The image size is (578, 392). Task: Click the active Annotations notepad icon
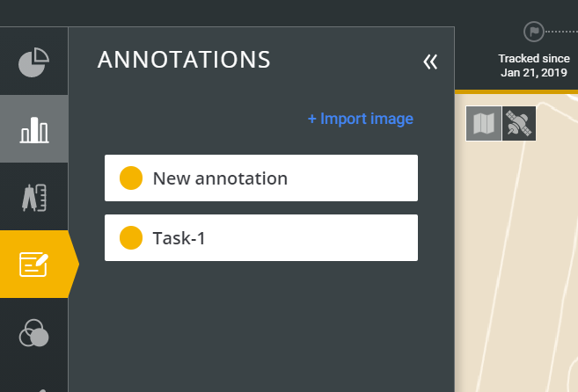click(34, 265)
